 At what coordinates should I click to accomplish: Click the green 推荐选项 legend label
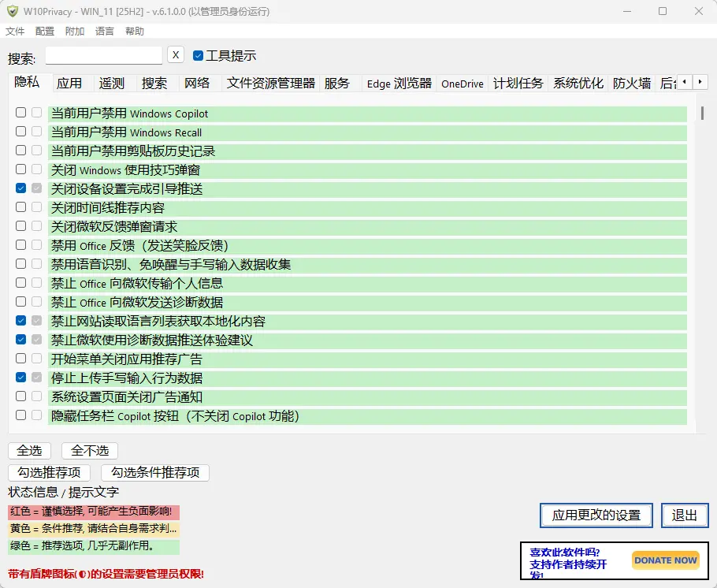[94, 546]
